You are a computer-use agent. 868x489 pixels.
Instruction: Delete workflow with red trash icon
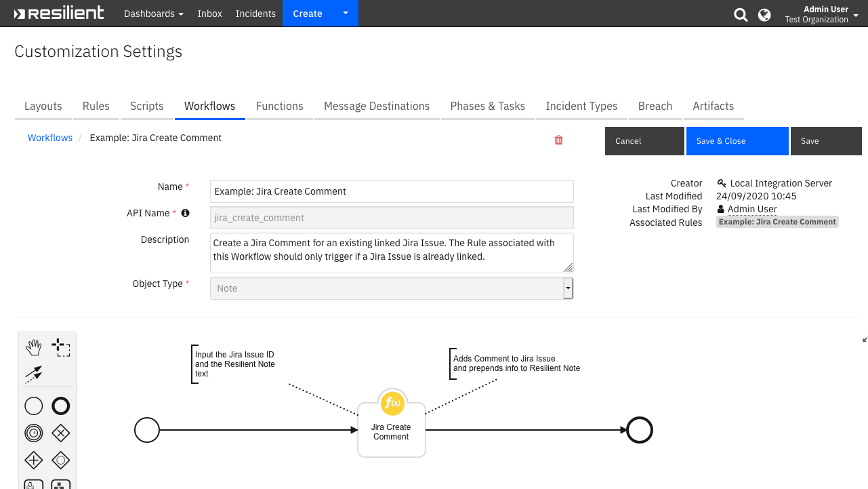click(558, 140)
